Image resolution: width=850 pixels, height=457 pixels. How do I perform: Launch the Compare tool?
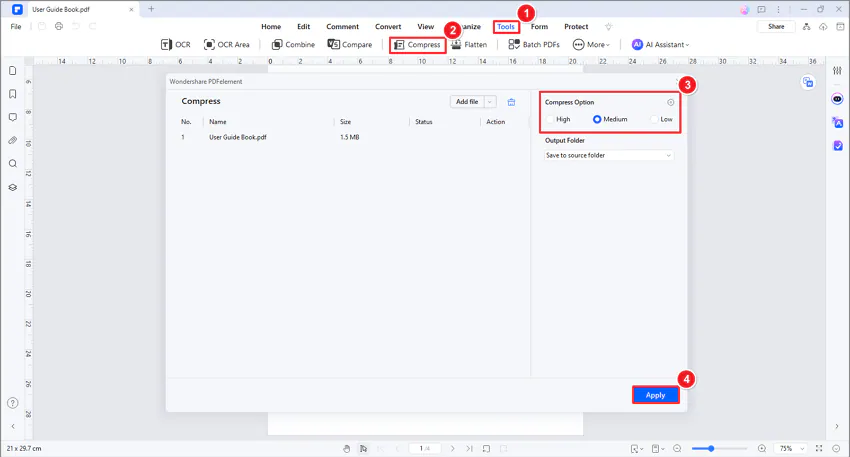click(350, 44)
